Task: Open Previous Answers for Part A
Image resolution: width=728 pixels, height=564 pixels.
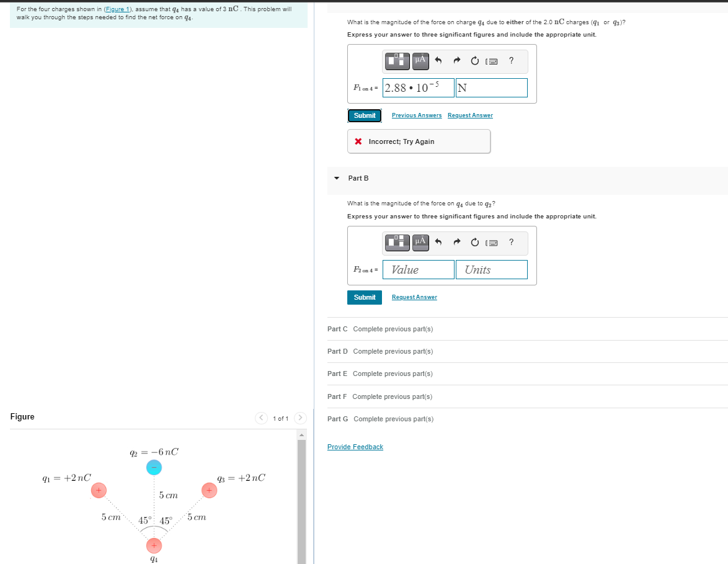Action: (x=417, y=115)
